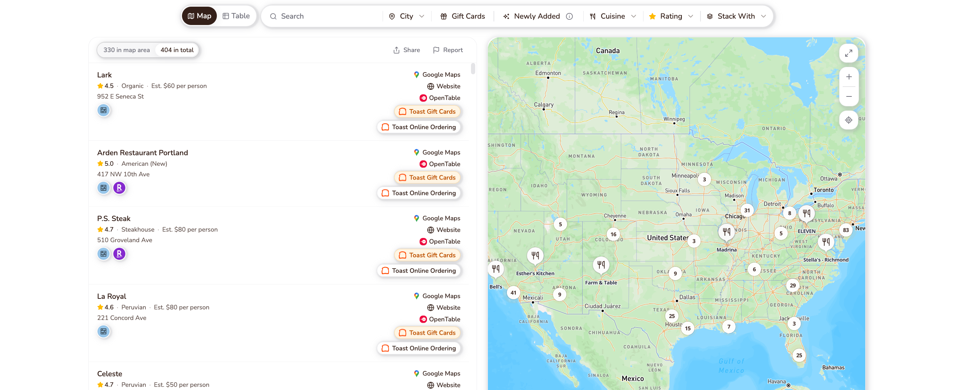Open P.S. Steak's OpenTable link

pos(440,241)
